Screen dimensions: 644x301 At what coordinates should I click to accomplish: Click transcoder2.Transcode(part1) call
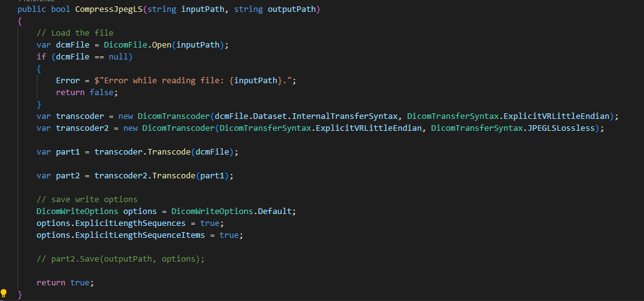click(163, 176)
